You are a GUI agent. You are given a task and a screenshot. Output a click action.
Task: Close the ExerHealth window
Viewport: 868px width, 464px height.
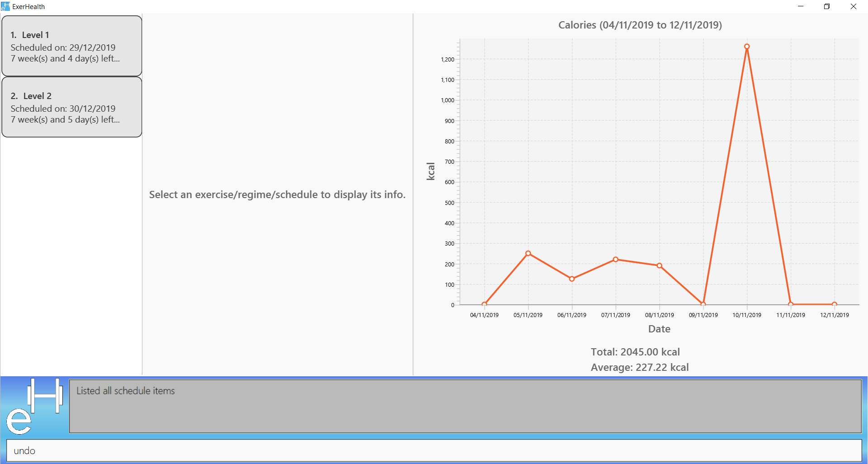pos(854,6)
